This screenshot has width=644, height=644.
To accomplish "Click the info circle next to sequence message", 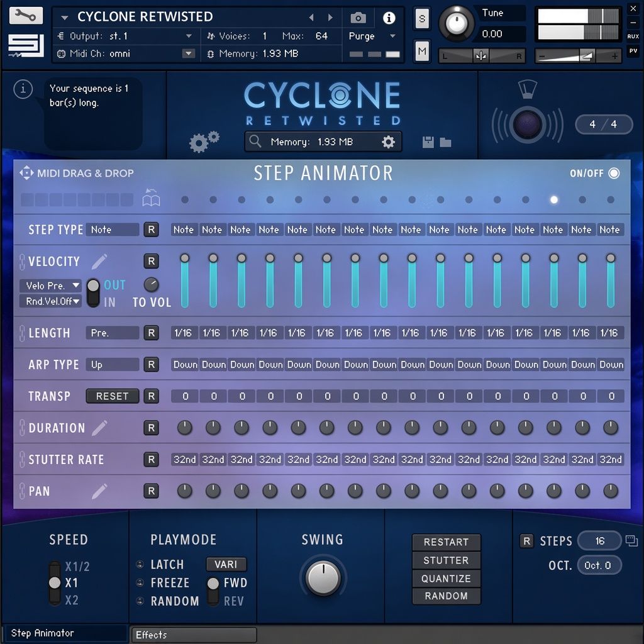I will pyautogui.click(x=23, y=89).
